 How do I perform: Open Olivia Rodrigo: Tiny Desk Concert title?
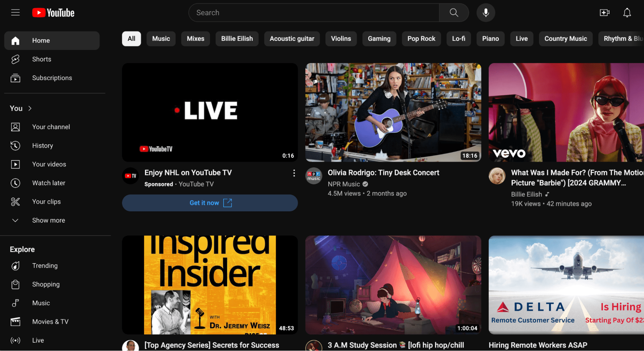pyautogui.click(x=383, y=173)
